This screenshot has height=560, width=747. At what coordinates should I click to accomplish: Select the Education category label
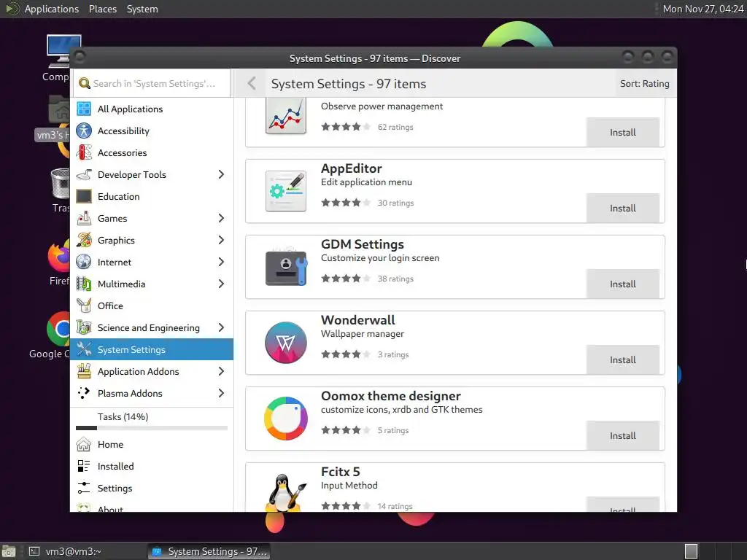(119, 196)
